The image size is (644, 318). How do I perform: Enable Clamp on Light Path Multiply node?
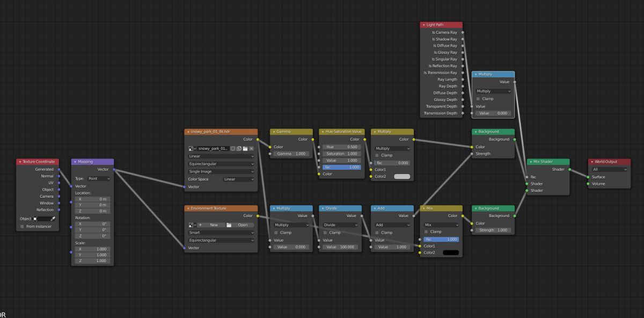pos(478,99)
